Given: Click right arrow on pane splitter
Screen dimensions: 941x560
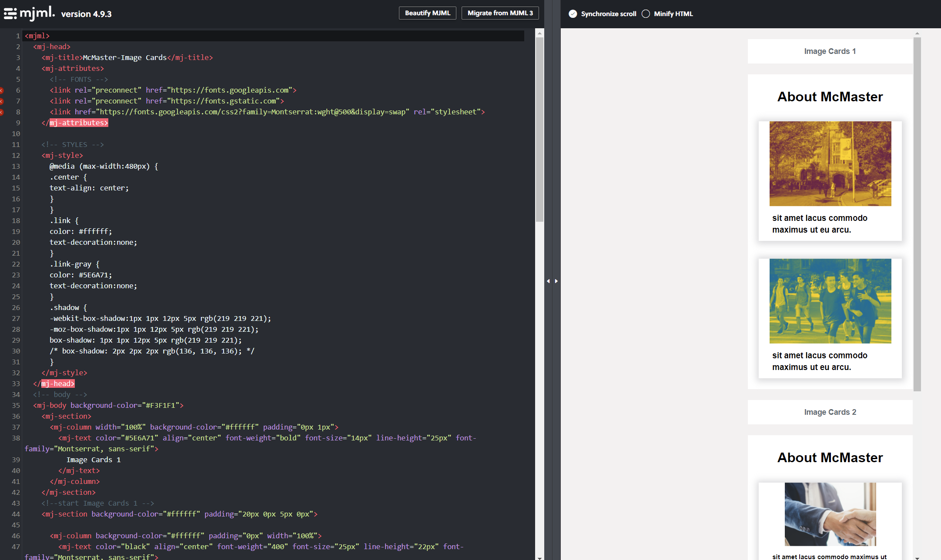Looking at the screenshot, I should point(556,281).
